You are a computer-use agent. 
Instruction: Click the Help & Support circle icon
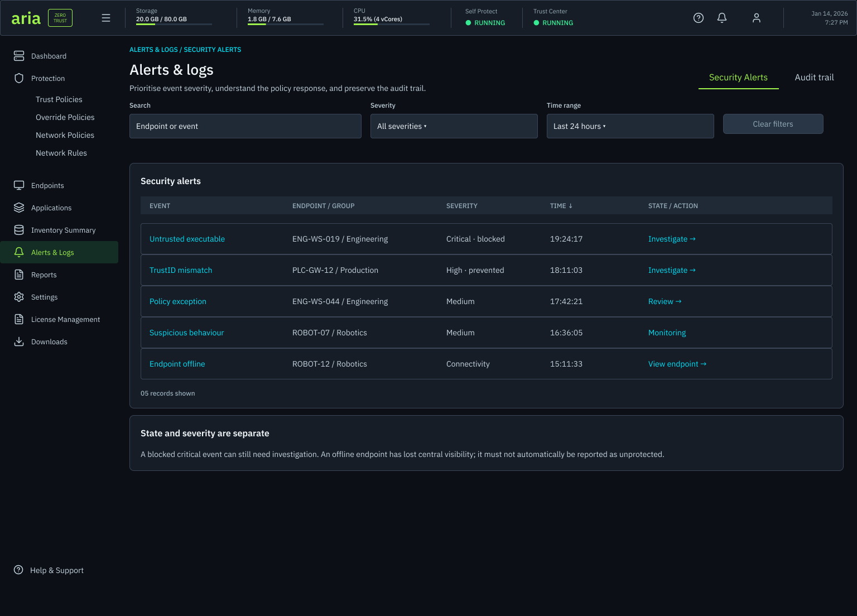point(18,570)
